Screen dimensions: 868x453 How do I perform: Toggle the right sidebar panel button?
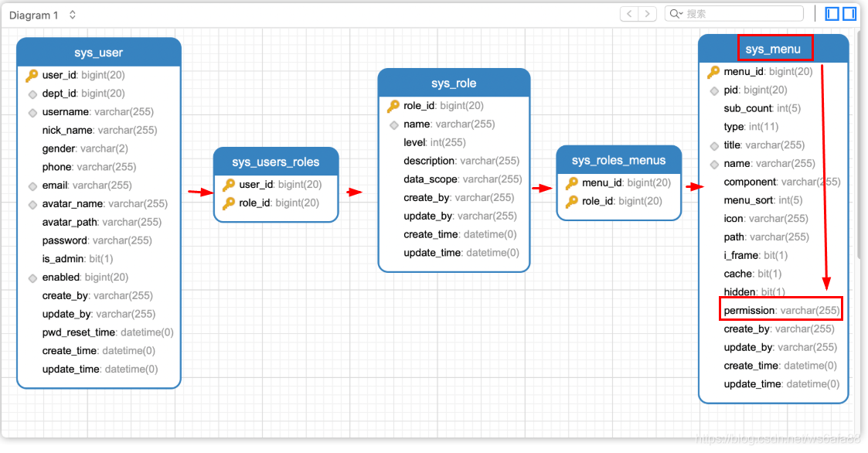coord(849,14)
